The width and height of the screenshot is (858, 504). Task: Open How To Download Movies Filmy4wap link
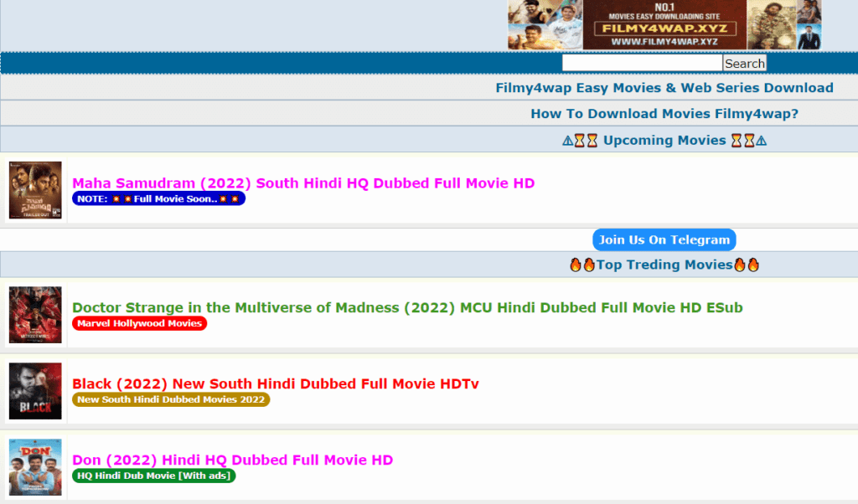click(x=664, y=114)
